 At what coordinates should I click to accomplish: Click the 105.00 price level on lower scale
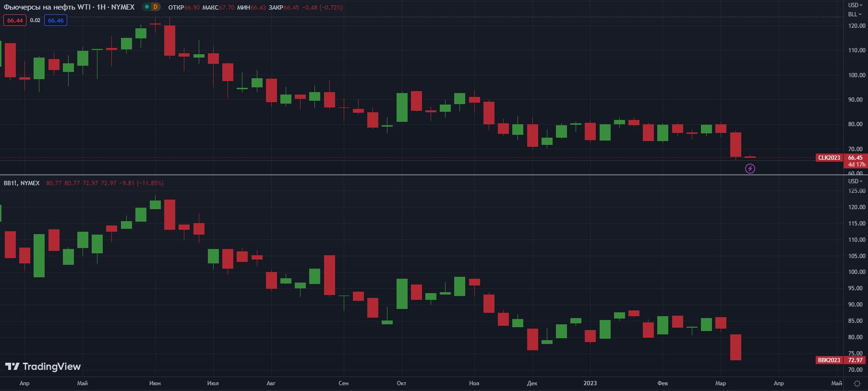pyautogui.click(x=856, y=256)
